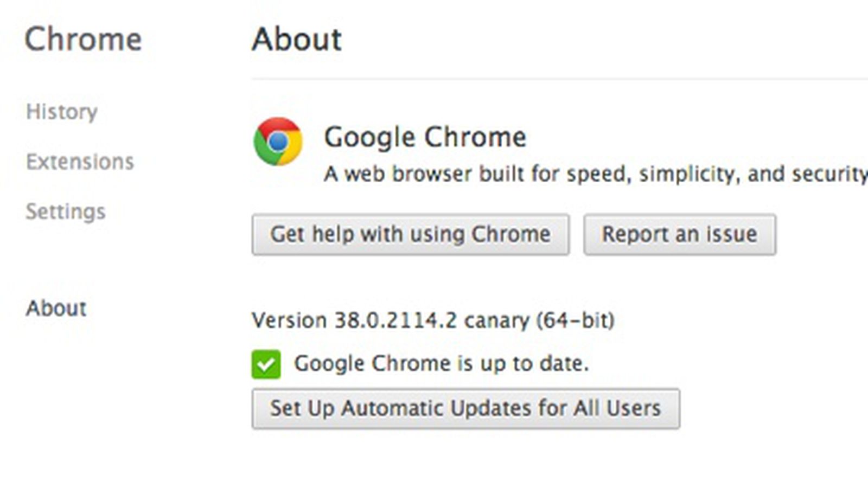Viewport: 868px width, 488px height.
Task: Open the History page from sidebar
Action: pos(62,112)
